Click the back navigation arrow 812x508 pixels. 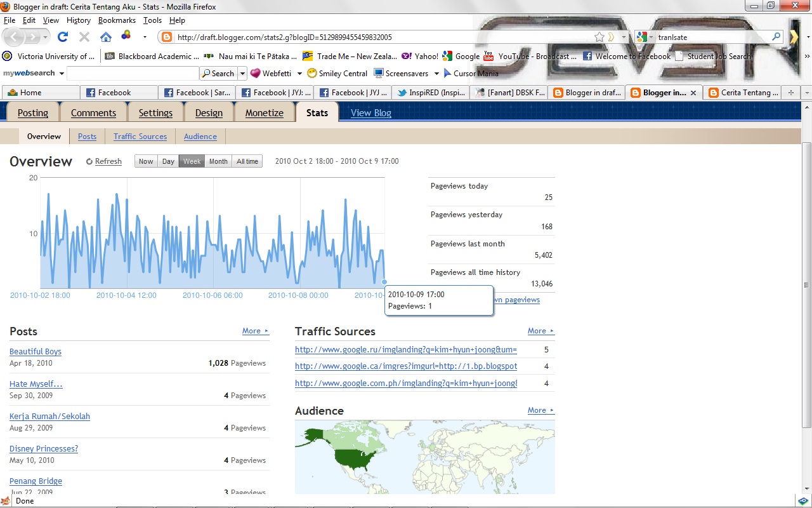pyautogui.click(x=15, y=37)
